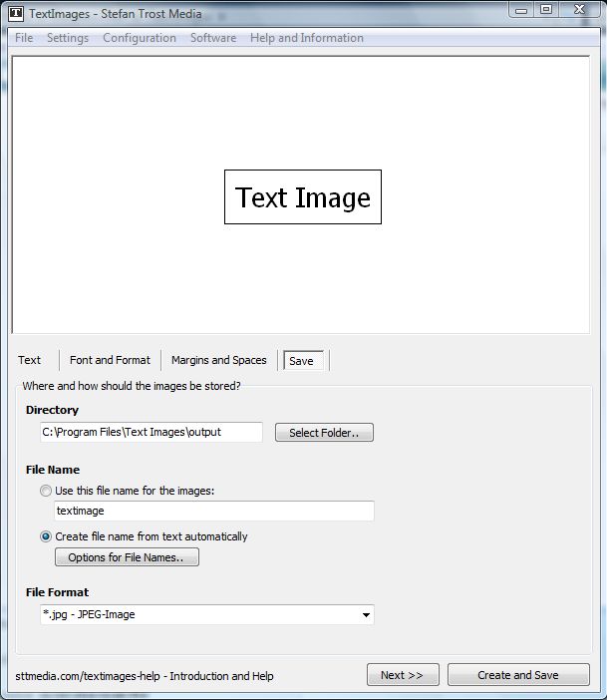Open the Software menu
The height and width of the screenshot is (700, 607).
click(213, 38)
